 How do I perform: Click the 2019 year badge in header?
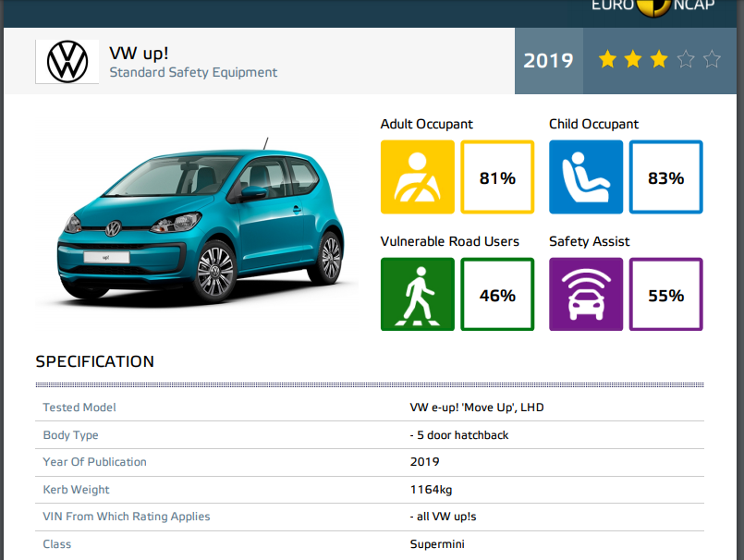[548, 61]
